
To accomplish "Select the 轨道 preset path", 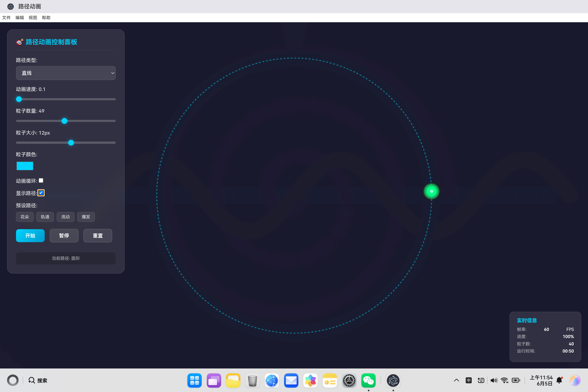I will (x=45, y=217).
